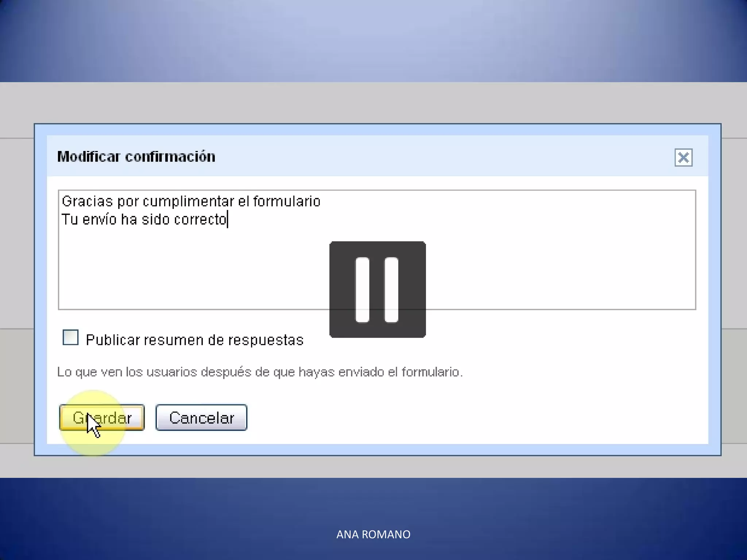747x560 pixels.
Task: Click the 'Modificar confirmación' dialog title
Action: pyautogui.click(x=136, y=157)
